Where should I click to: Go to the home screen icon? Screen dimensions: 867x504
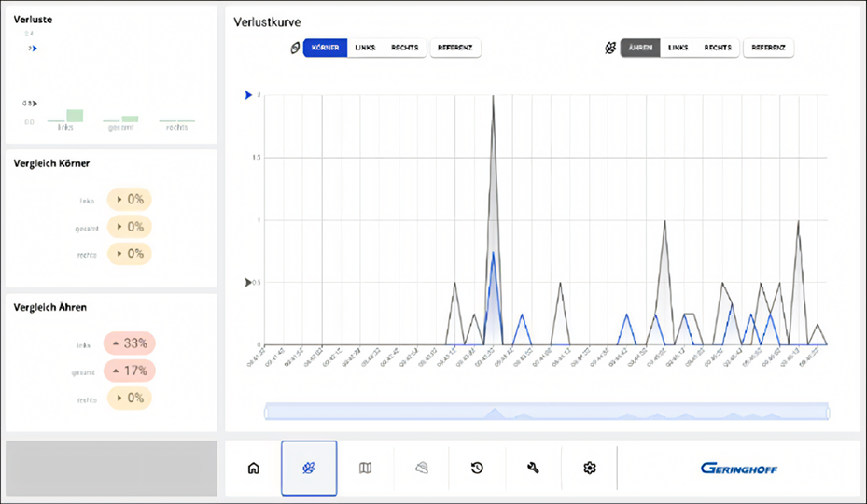[x=253, y=468]
